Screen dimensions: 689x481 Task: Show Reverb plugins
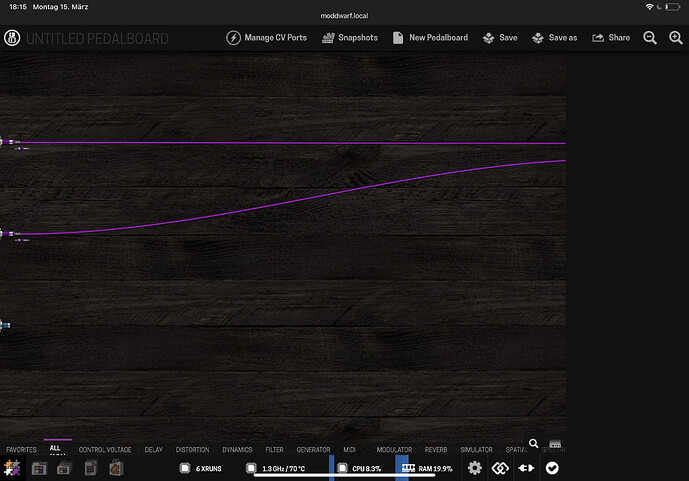436,450
